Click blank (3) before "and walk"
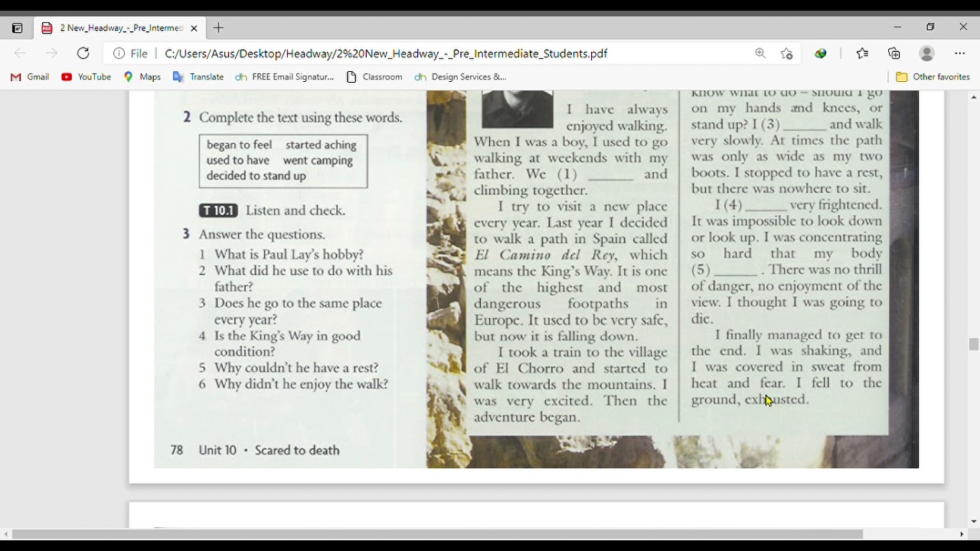Screen dimensions: 980x551 [x=804, y=126]
